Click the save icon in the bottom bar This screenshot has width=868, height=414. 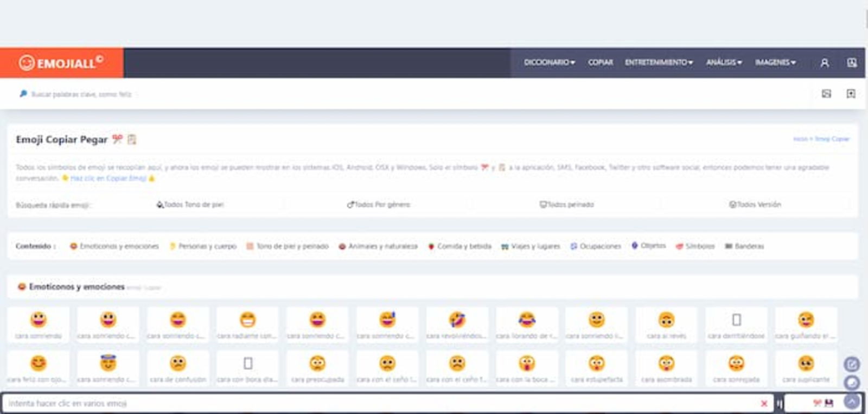pyautogui.click(x=828, y=403)
